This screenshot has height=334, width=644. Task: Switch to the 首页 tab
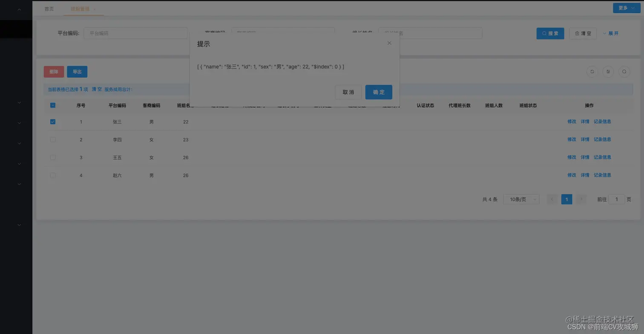(x=49, y=9)
